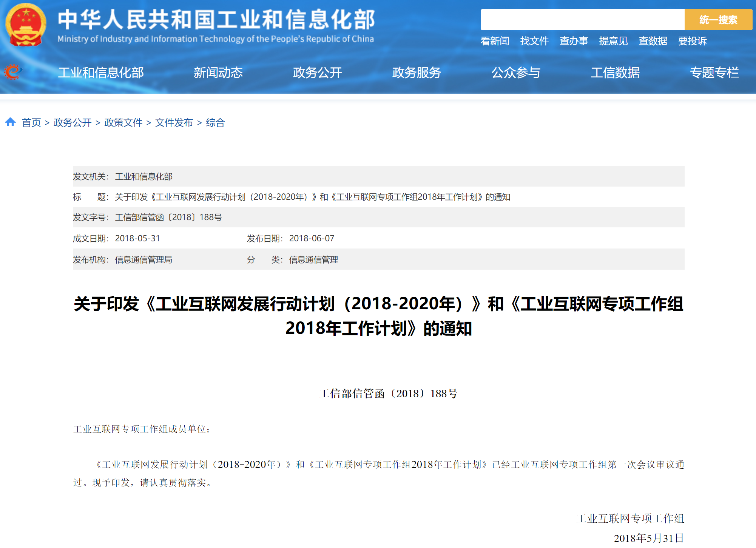Image resolution: width=756 pixels, height=548 pixels.
Task: Click the signing date 2018年5月31日
Action: pyautogui.click(x=649, y=538)
